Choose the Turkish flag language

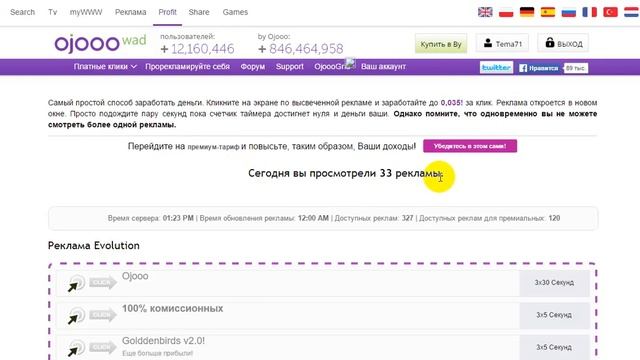pyautogui.click(x=610, y=12)
